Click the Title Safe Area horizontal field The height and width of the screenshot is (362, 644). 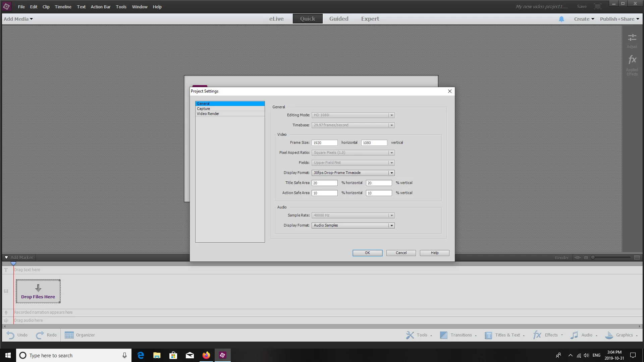click(x=324, y=183)
